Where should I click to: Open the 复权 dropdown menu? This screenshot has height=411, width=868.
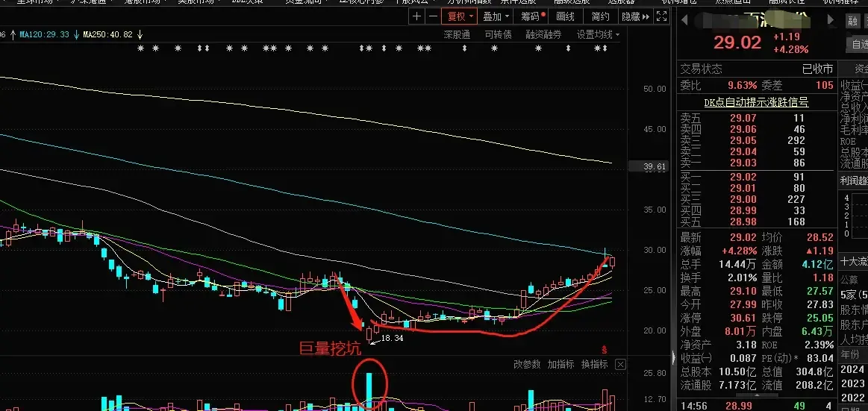point(459,16)
